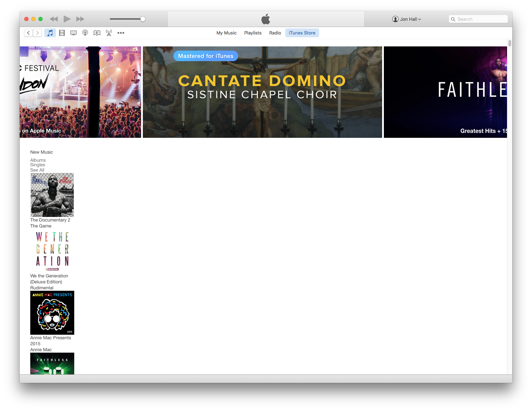The width and height of the screenshot is (532, 411).
Task: Click See All under New Music
Action: pyautogui.click(x=37, y=170)
